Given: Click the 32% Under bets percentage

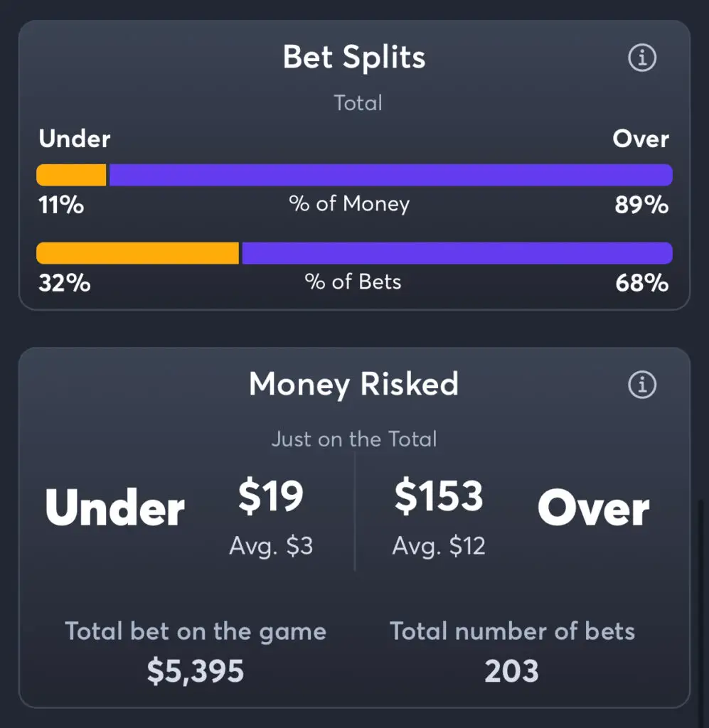Looking at the screenshot, I should click(x=63, y=283).
